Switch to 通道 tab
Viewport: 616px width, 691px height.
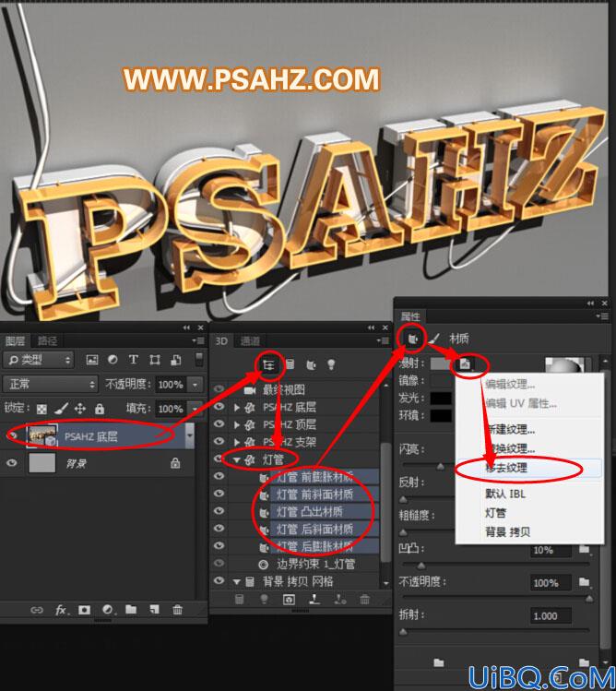(x=250, y=341)
